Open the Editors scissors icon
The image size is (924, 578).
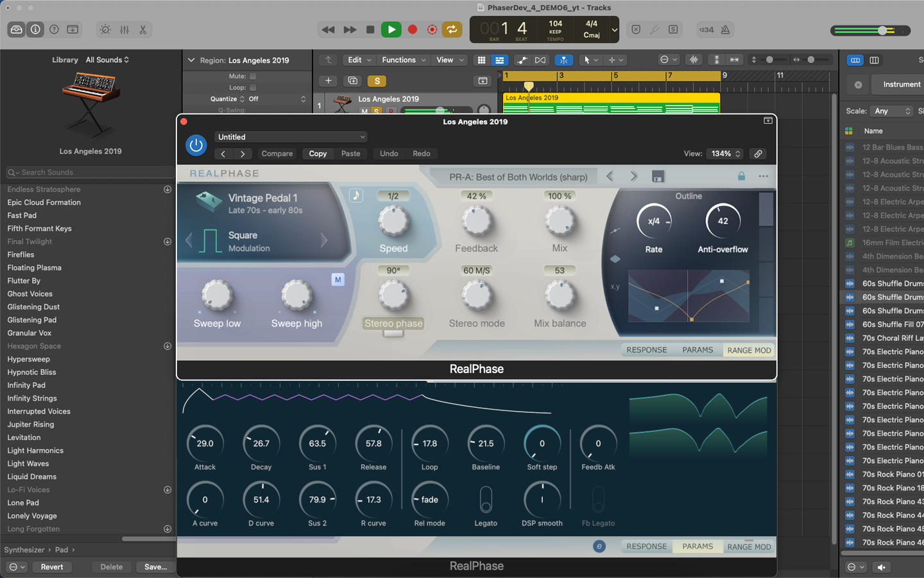click(142, 30)
